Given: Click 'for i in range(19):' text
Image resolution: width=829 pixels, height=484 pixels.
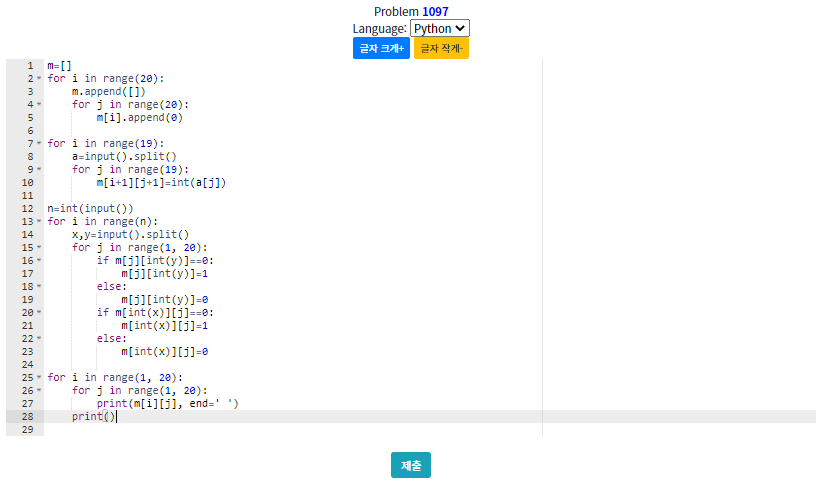Looking at the screenshot, I should (x=106, y=143).
